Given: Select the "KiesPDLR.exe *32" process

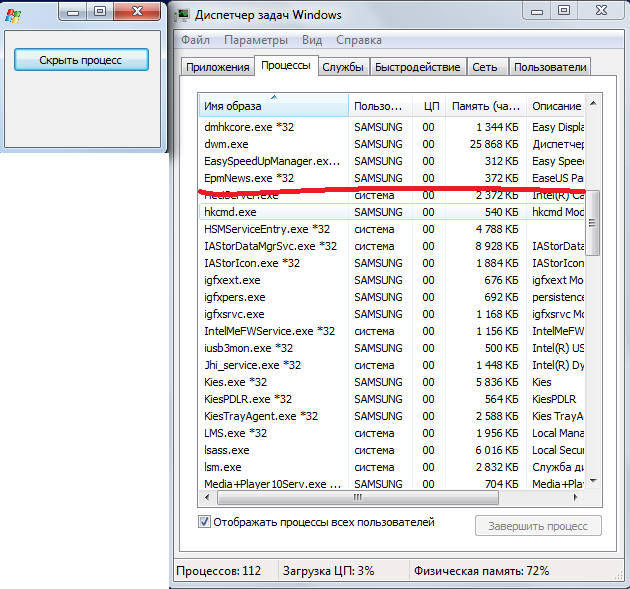Looking at the screenshot, I should [392, 399].
